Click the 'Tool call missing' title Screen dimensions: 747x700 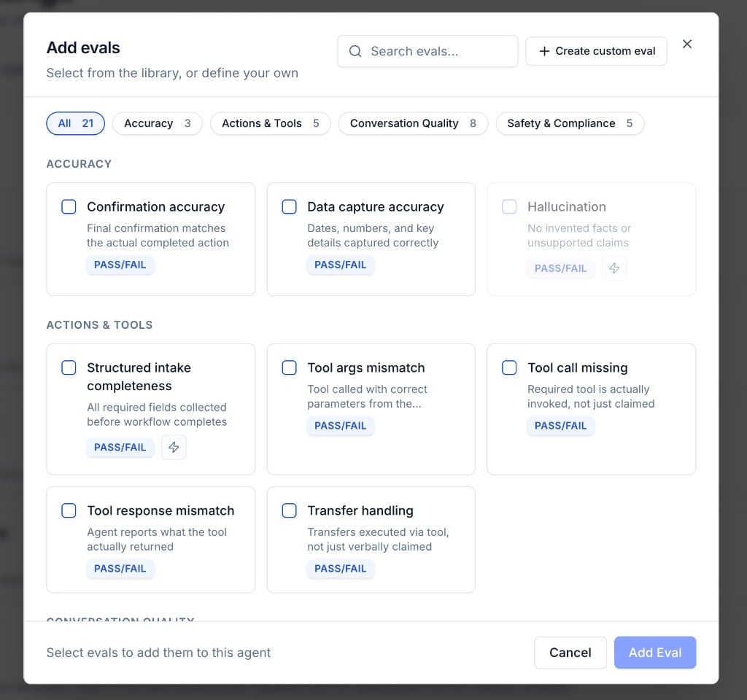coord(578,367)
